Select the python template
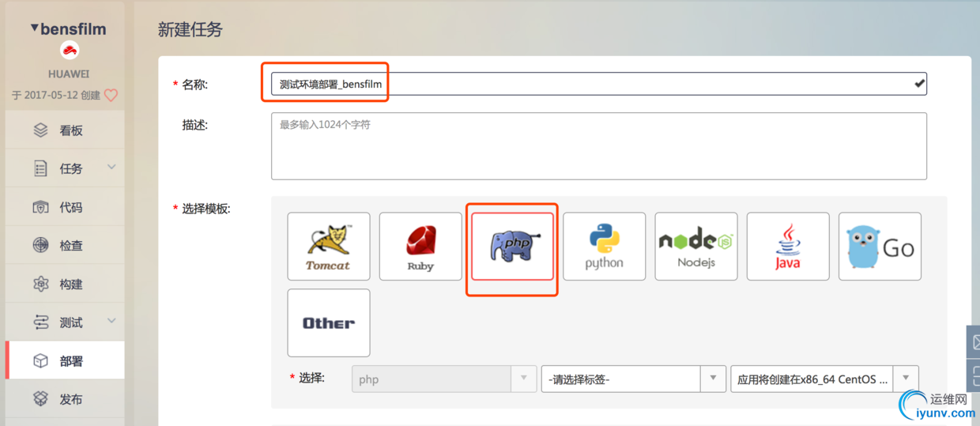The height and width of the screenshot is (426, 980). pyautogui.click(x=605, y=246)
